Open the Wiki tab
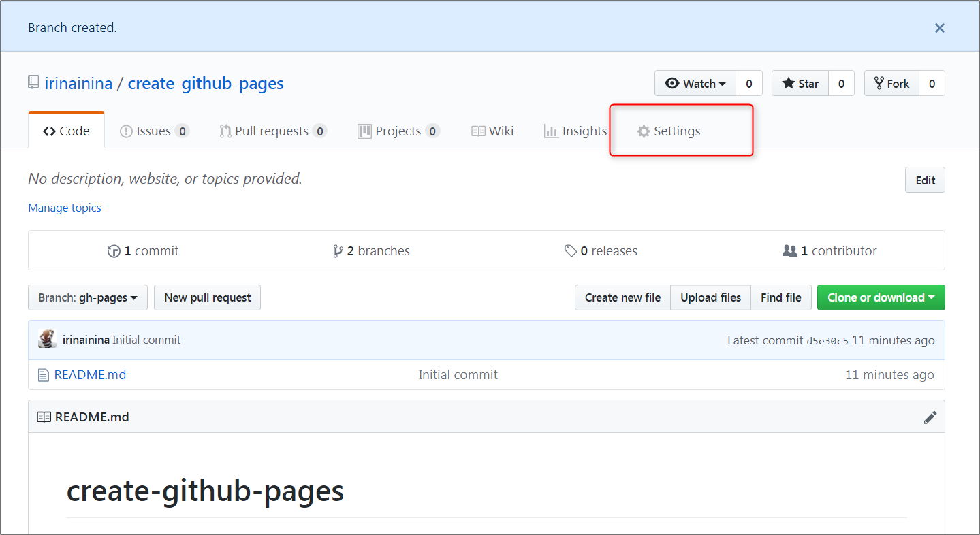The width and height of the screenshot is (980, 535). pos(492,131)
